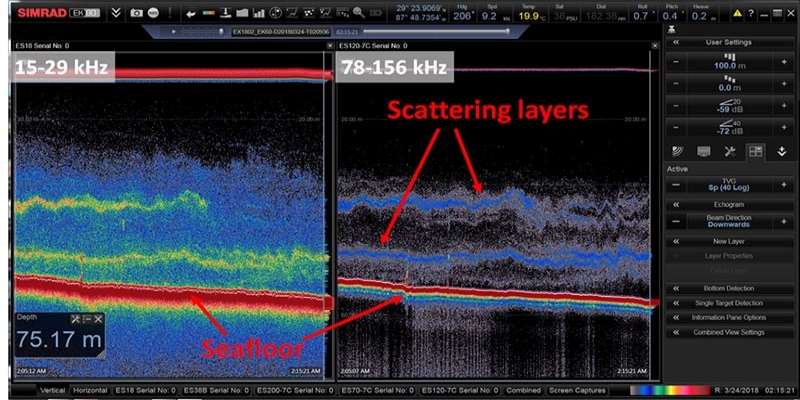Open Combined View Settings
Image resolution: width=800 pixels, height=400 pixels.
click(730, 332)
